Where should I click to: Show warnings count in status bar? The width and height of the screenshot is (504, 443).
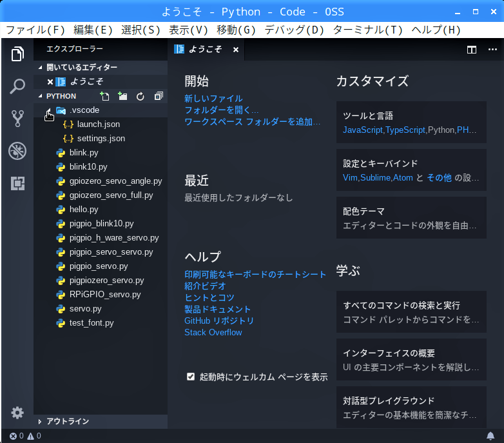pyautogui.click(x=34, y=436)
